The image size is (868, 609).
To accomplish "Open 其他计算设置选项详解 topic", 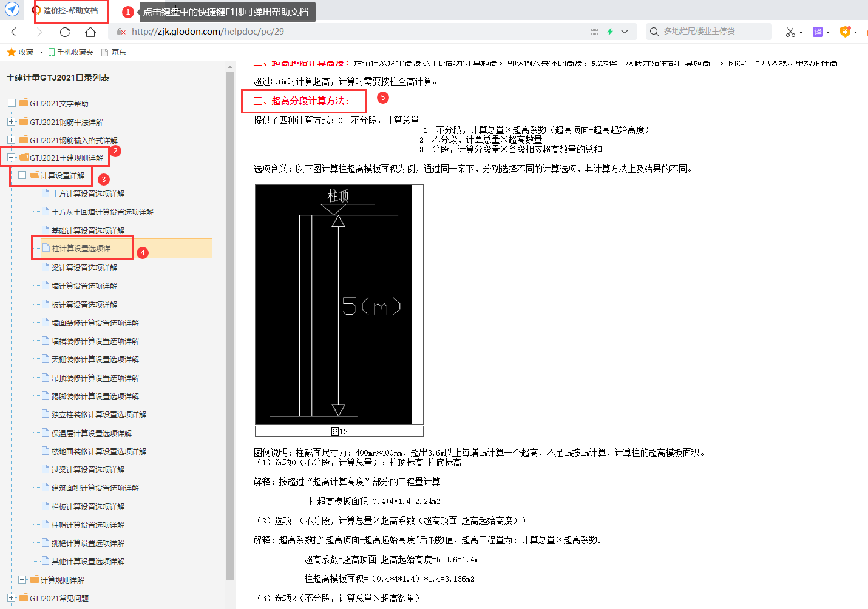I will tap(88, 561).
